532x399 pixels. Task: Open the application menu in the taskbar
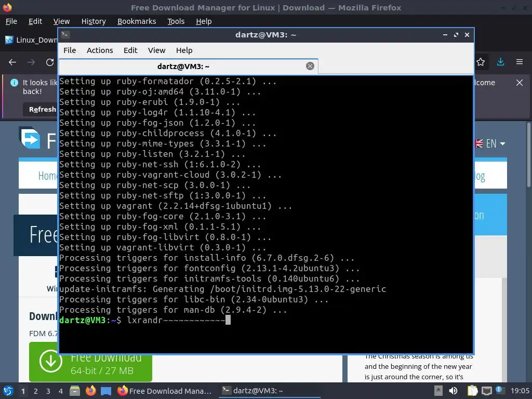pyautogui.click(x=8, y=391)
